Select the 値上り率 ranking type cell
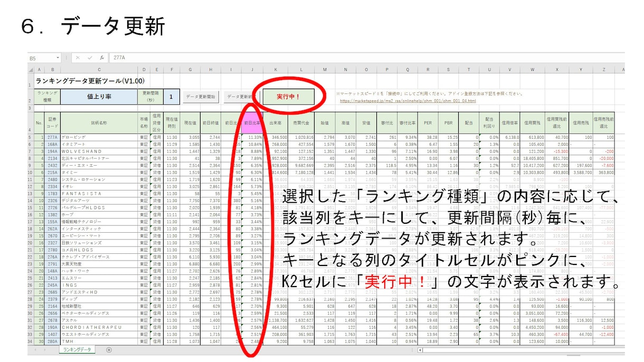 [x=99, y=97]
